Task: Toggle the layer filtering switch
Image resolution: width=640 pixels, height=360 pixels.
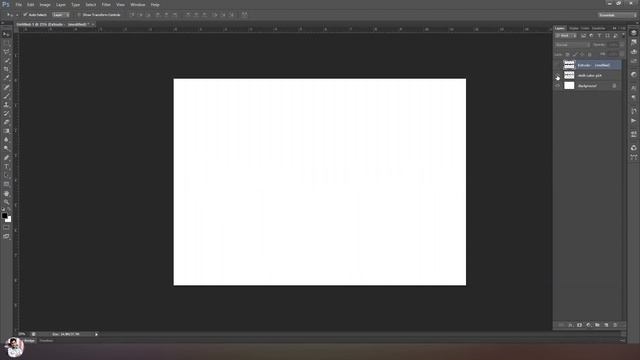Action: tap(623, 36)
